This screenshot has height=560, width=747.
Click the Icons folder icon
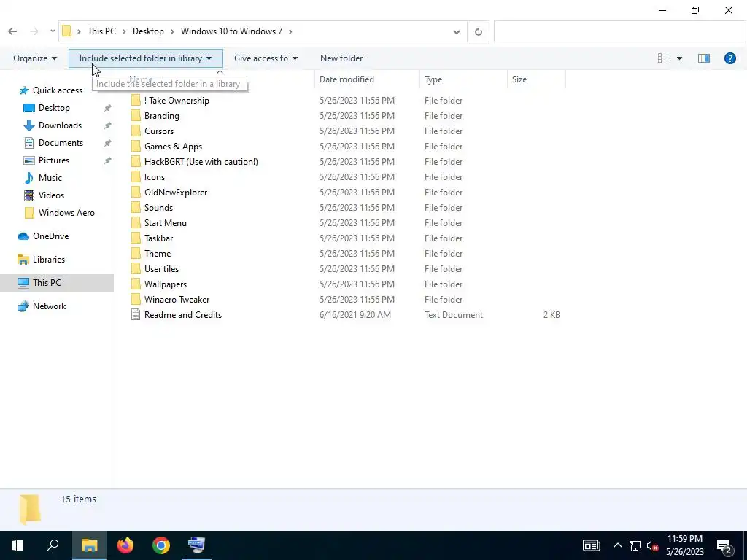136,176
